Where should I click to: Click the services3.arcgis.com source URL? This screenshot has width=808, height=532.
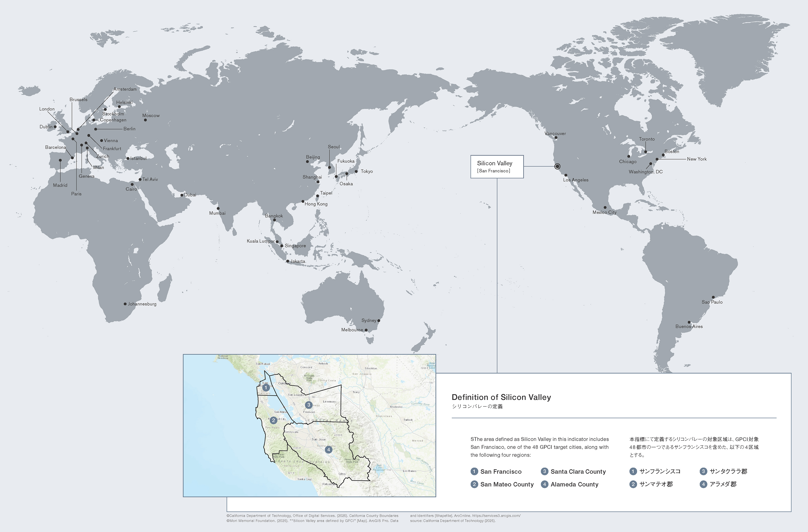(x=496, y=515)
